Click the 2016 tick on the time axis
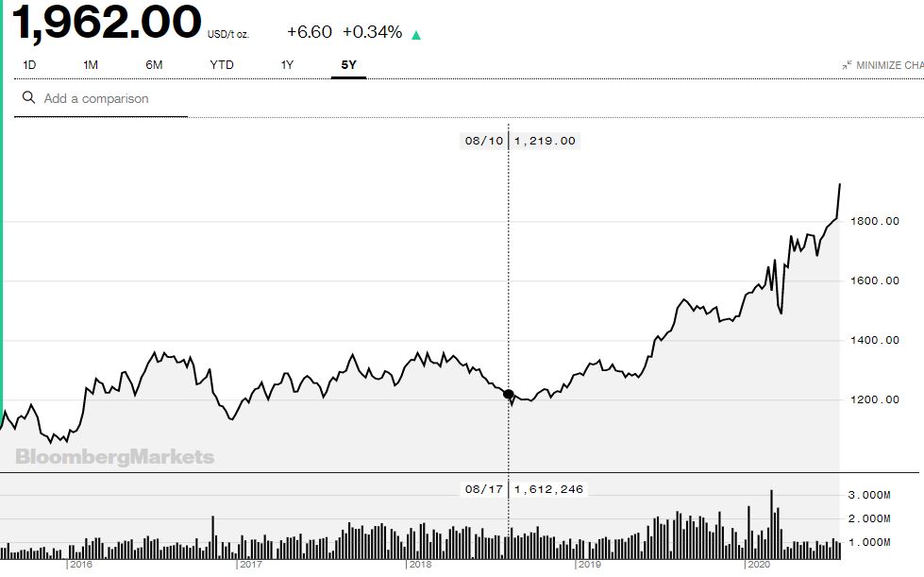This screenshot has height=577, width=924. 81,564
